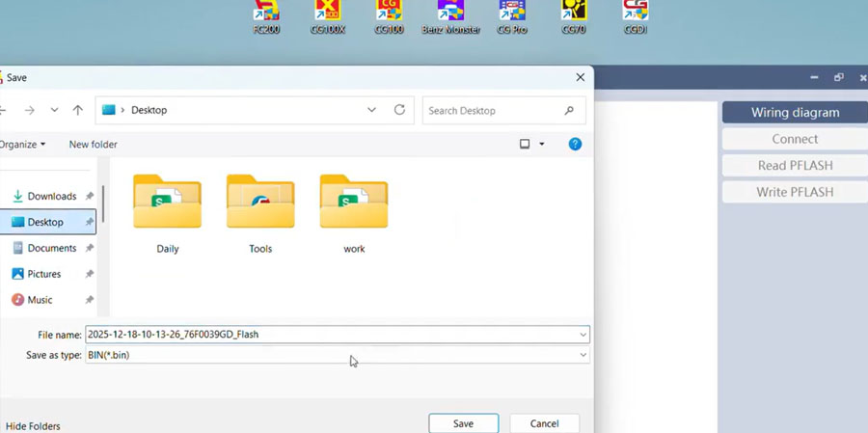Open the help question mark icon

[575, 145]
